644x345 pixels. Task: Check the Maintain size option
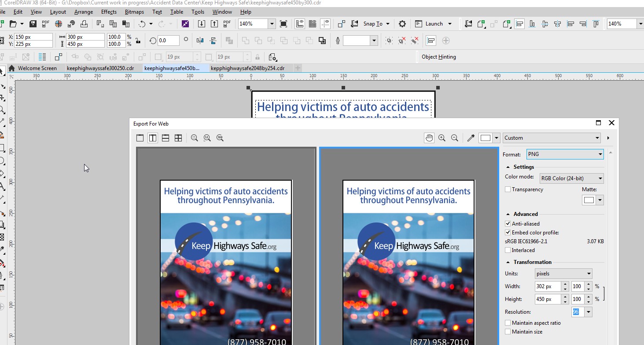[508, 332]
